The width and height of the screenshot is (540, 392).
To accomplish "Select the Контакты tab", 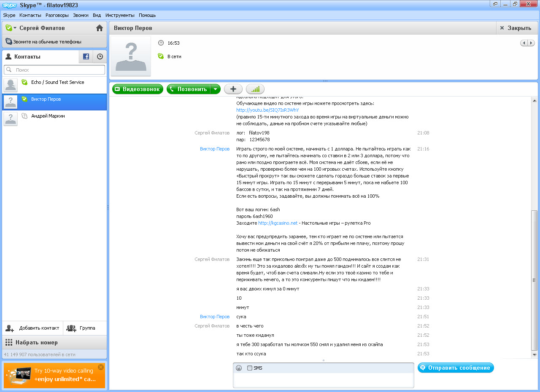I will 40,56.
